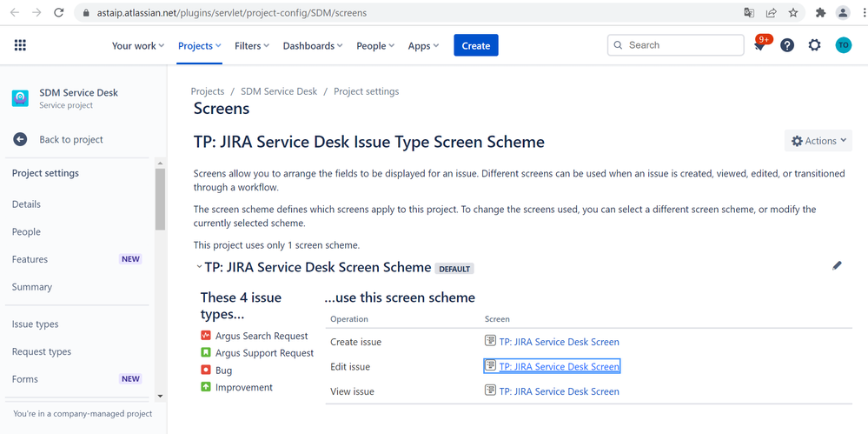Open Chrome three-dot menu
The height and width of the screenshot is (434, 868).
863,12
